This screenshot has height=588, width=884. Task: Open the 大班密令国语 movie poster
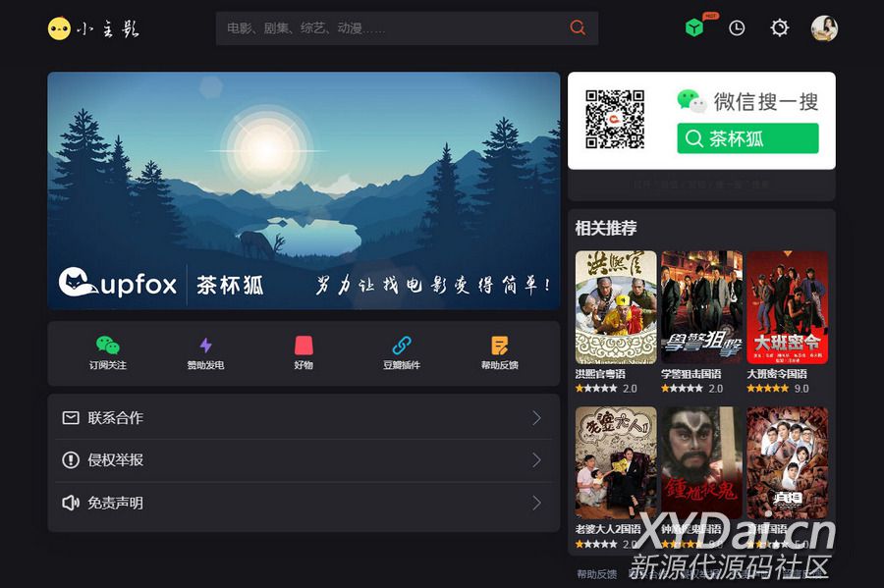point(787,307)
